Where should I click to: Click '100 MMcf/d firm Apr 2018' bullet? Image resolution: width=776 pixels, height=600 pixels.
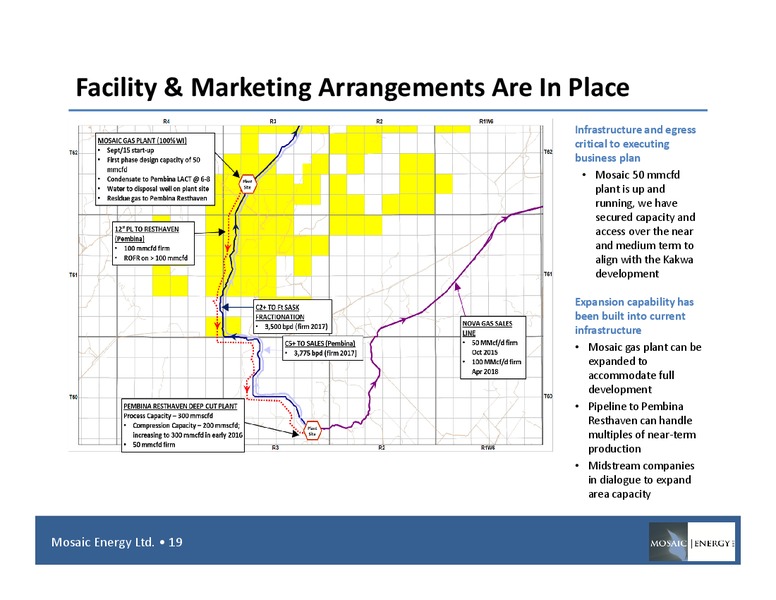tap(496, 366)
